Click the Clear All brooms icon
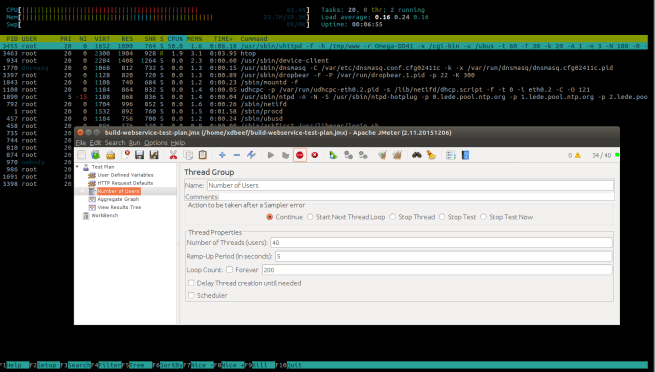This screenshot has height=372, width=655. (397, 155)
